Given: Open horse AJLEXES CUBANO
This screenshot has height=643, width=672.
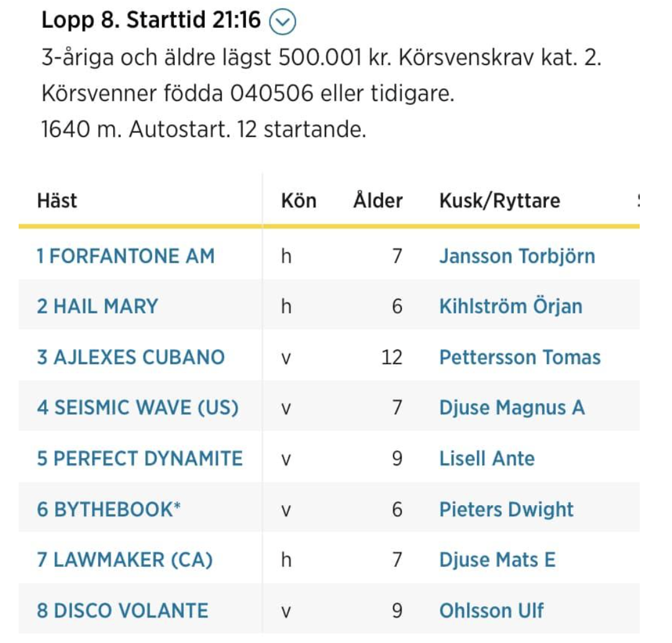Looking at the screenshot, I should pos(130,357).
